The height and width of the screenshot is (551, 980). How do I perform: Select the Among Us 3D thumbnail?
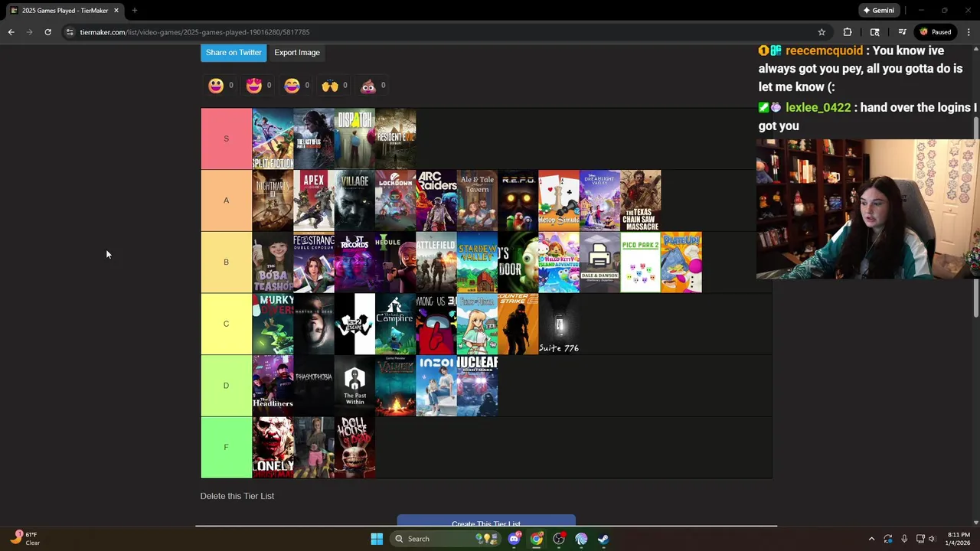436,324
